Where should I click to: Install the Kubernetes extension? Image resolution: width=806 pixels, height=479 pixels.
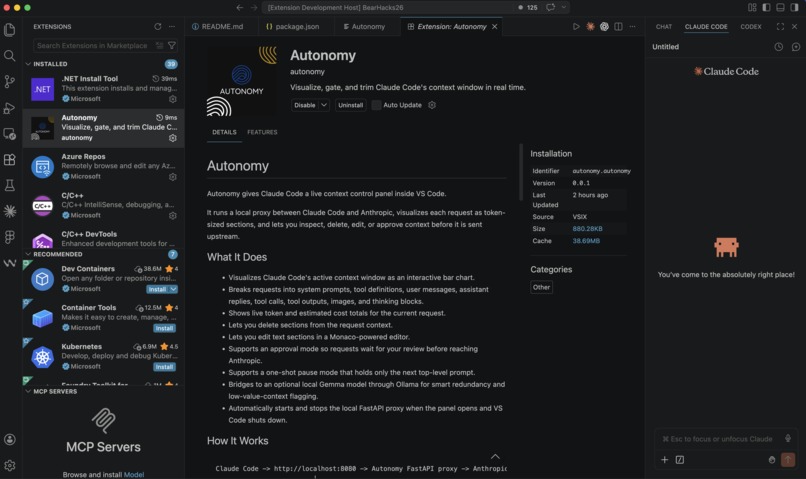tap(164, 367)
